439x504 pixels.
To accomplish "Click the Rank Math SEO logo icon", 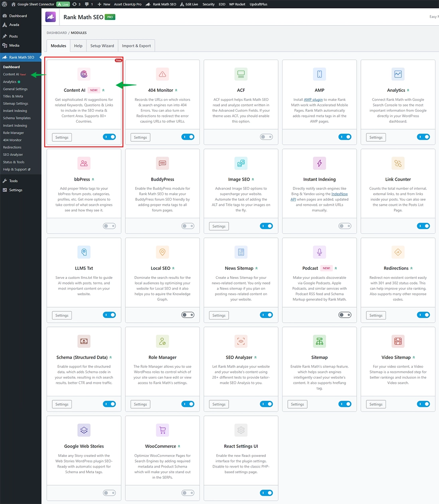I will tap(51, 17).
